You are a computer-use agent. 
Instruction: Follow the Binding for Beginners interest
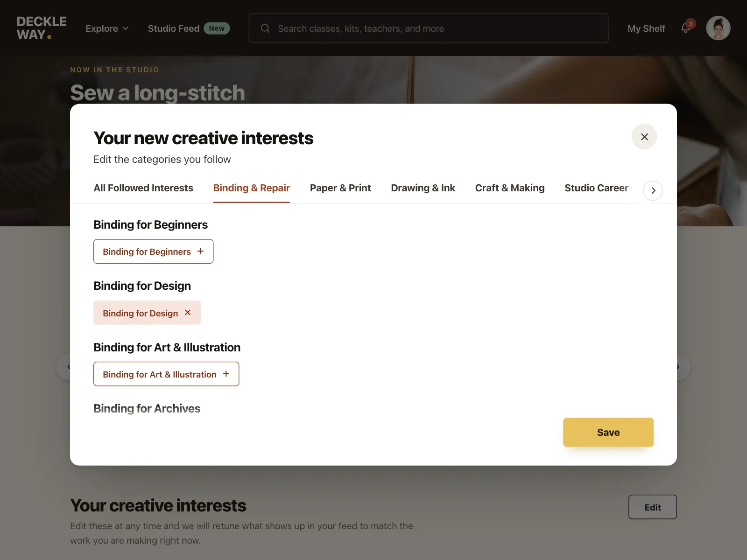pyautogui.click(x=153, y=252)
